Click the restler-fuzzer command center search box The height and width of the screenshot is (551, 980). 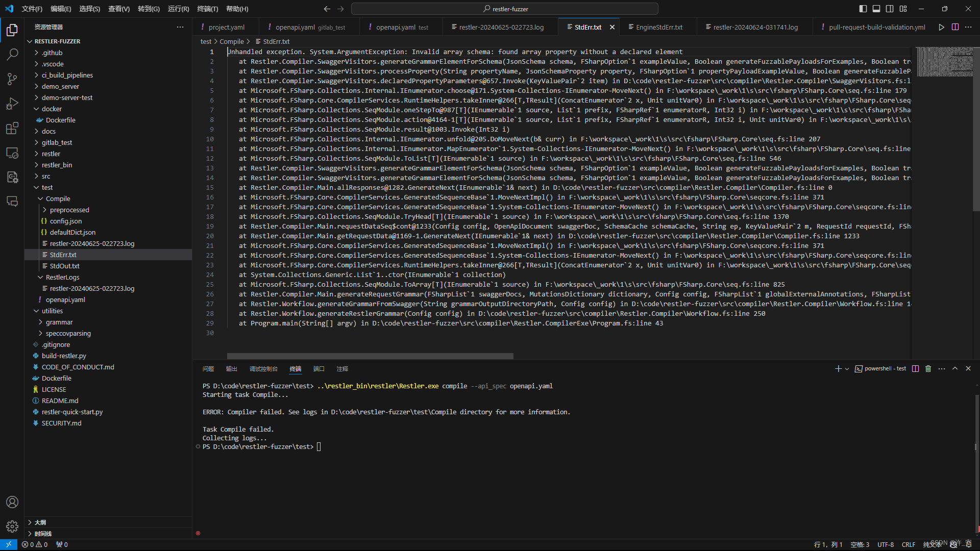click(x=504, y=9)
